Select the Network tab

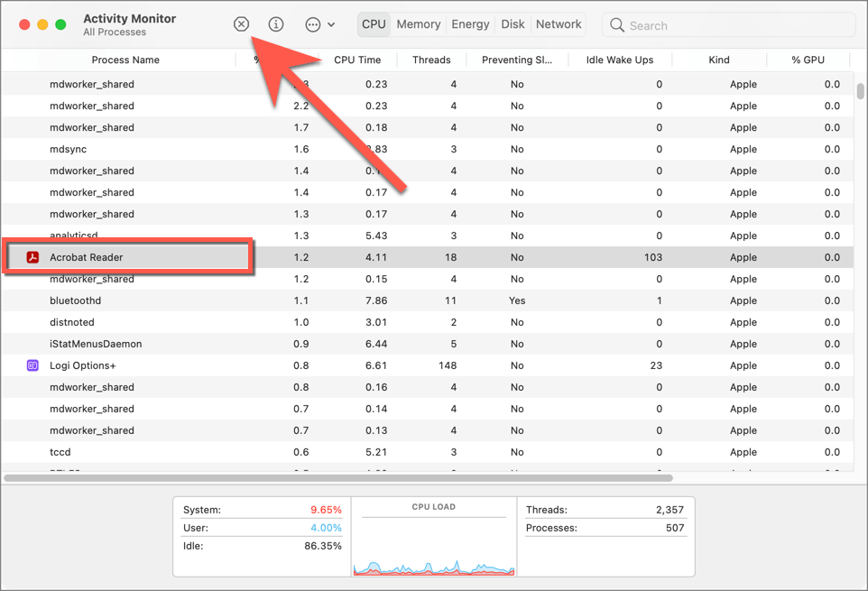(x=559, y=24)
